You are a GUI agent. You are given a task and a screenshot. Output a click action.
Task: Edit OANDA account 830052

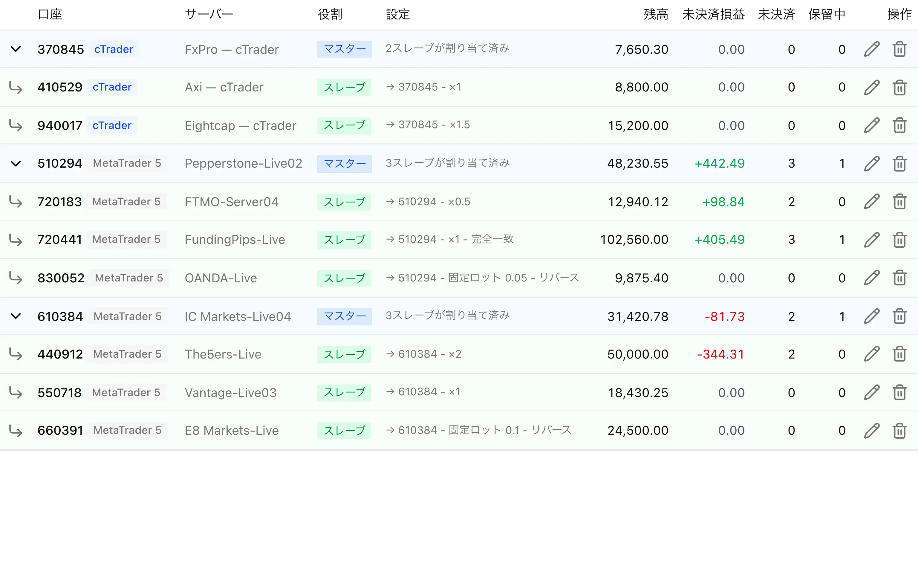(x=872, y=278)
